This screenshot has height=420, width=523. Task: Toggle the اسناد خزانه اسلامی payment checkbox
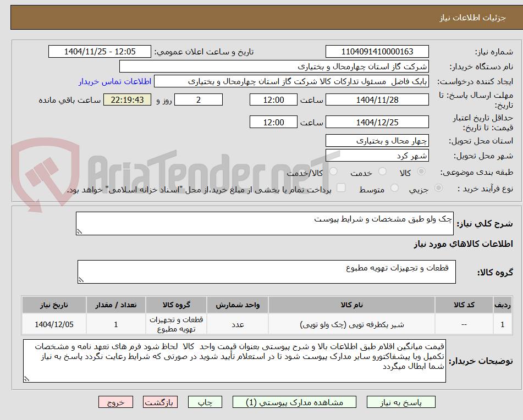point(341,188)
